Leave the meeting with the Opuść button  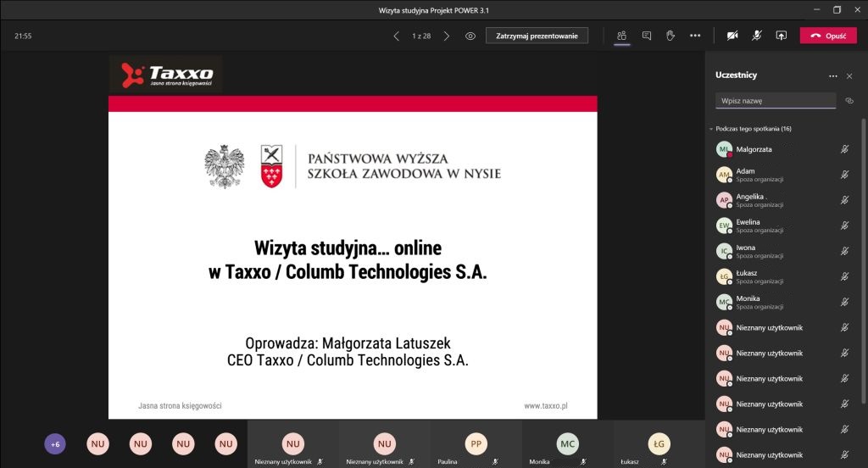pos(828,36)
